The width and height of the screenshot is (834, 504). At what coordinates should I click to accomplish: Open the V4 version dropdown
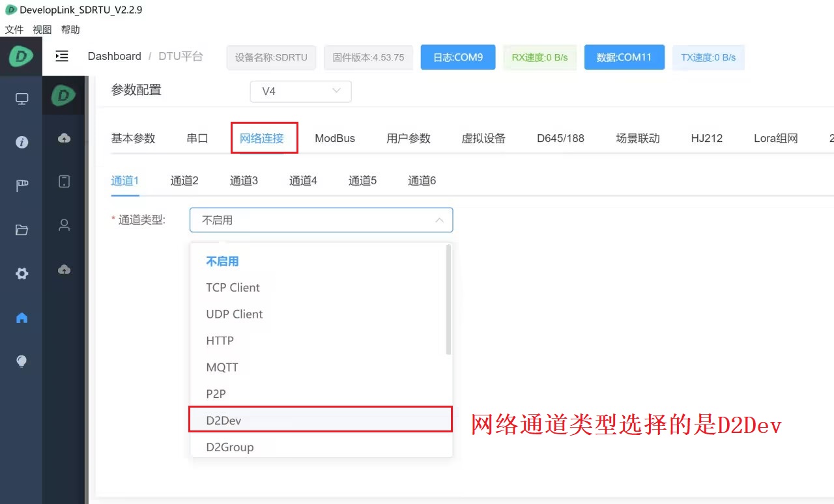coord(301,91)
